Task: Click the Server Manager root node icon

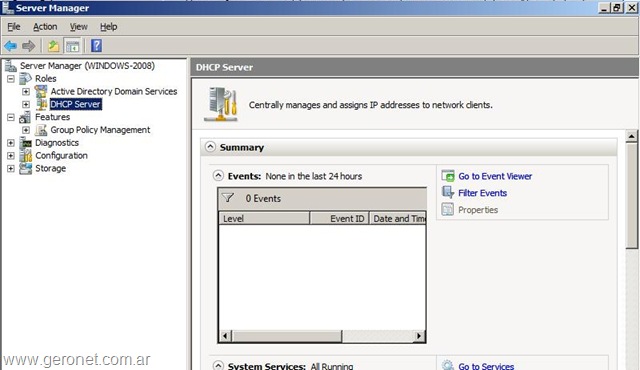Action: click(11, 66)
